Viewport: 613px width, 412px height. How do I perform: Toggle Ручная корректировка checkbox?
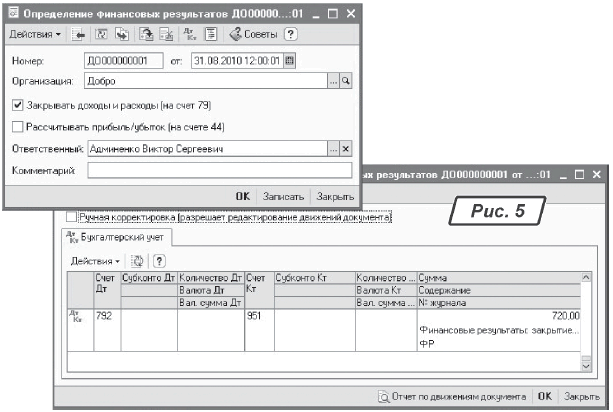point(70,216)
